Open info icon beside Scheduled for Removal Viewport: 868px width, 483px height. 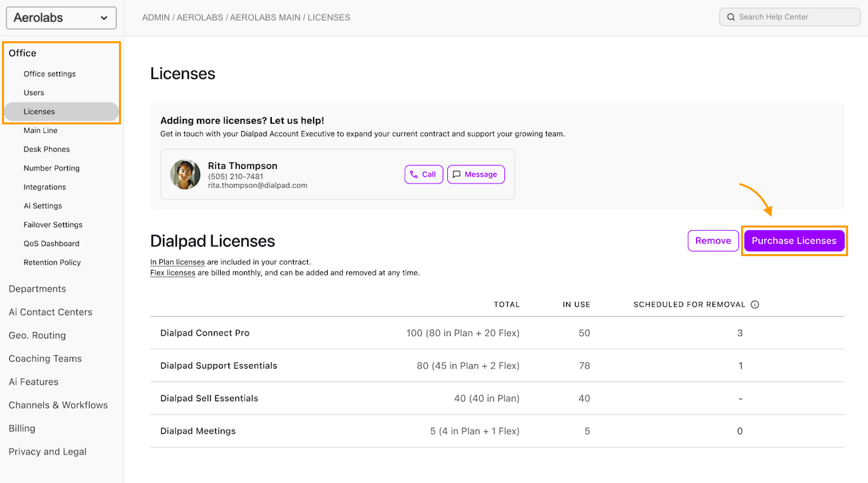coord(755,305)
